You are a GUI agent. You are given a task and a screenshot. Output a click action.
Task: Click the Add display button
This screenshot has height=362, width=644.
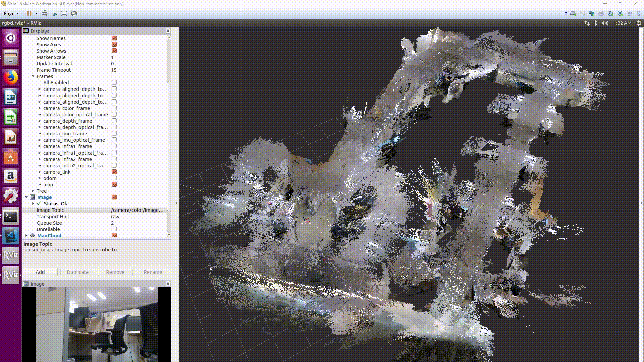coord(40,272)
